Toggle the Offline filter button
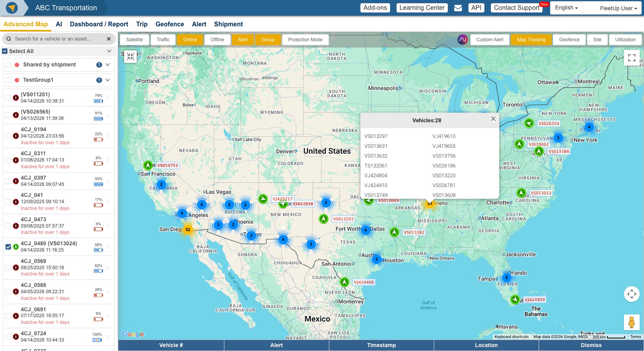 click(x=217, y=40)
